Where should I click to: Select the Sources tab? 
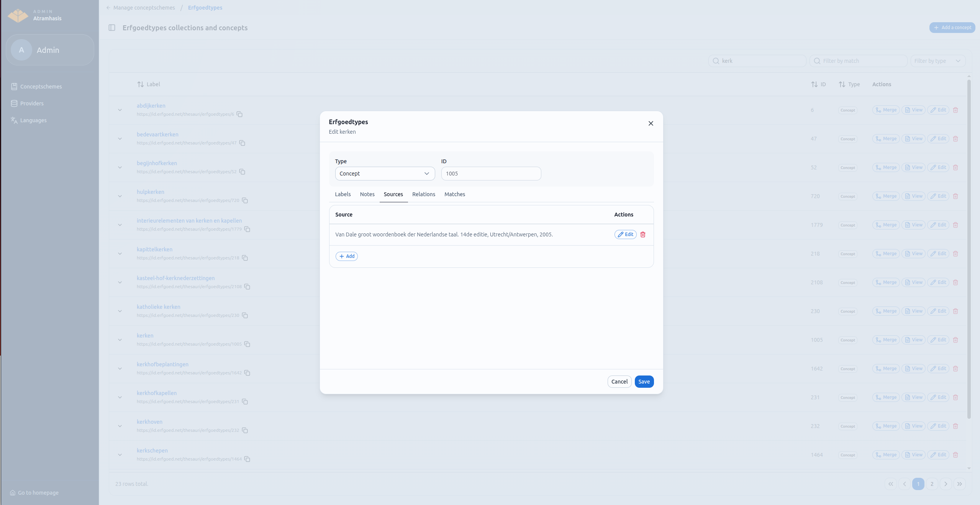tap(393, 194)
